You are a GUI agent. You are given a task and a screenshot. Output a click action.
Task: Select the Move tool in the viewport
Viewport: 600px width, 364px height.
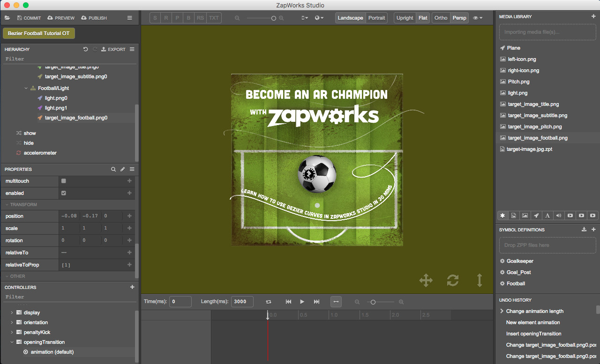[426, 280]
